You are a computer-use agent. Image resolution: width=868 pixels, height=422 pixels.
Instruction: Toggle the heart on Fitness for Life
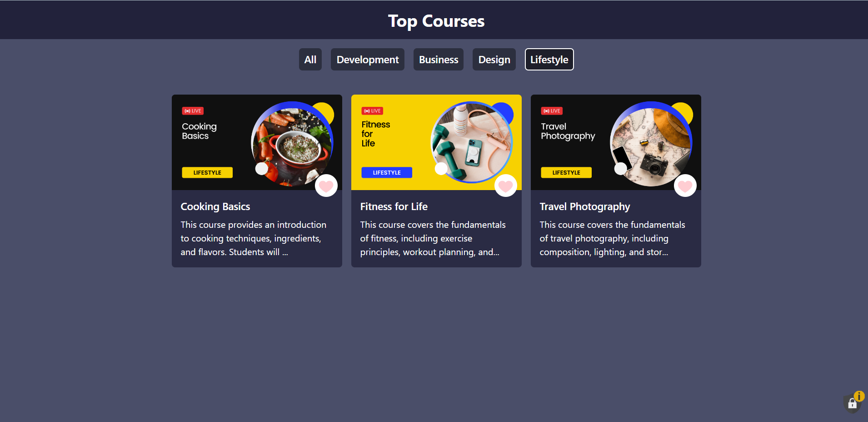click(505, 186)
